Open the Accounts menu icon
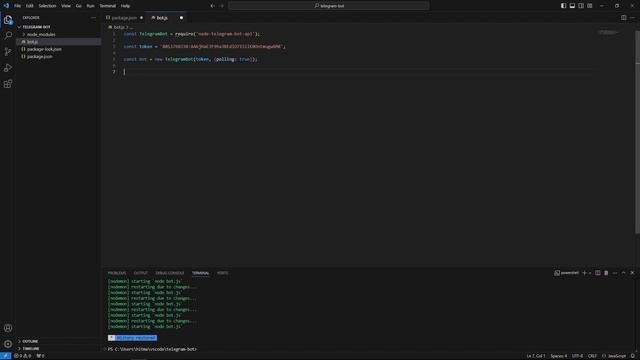 (8, 328)
